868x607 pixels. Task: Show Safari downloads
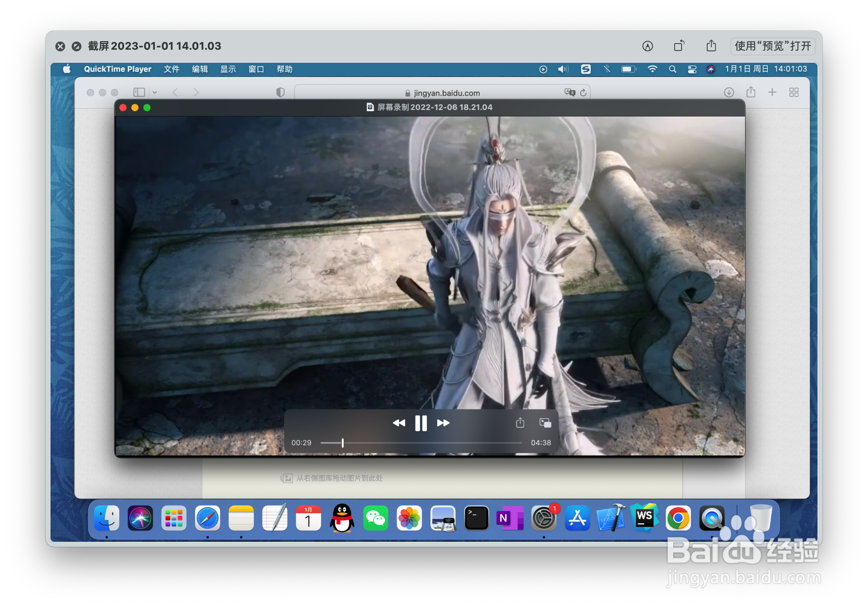[x=729, y=92]
